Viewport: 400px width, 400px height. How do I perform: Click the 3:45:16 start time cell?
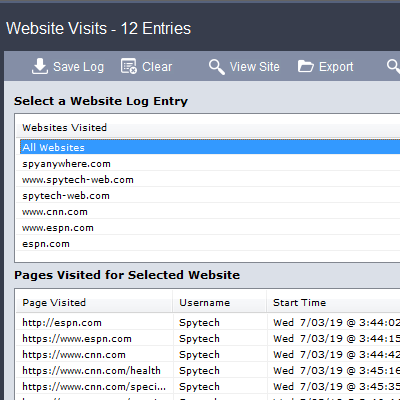point(336,370)
